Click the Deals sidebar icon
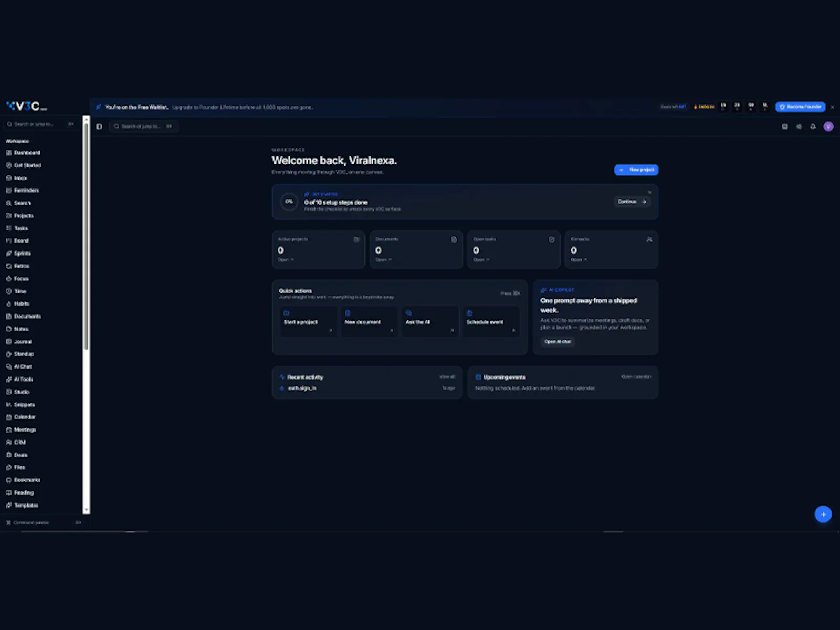This screenshot has width=840, height=630. pos(8,455)
